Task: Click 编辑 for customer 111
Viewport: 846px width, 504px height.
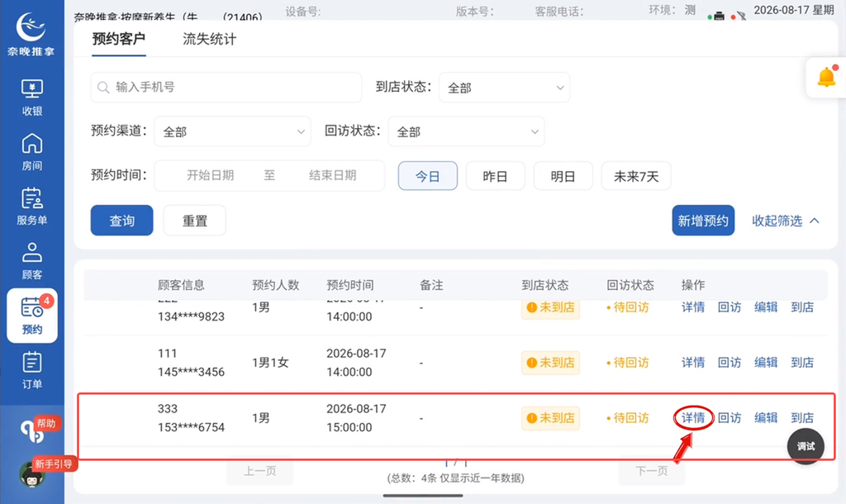Action: point(766,363)
